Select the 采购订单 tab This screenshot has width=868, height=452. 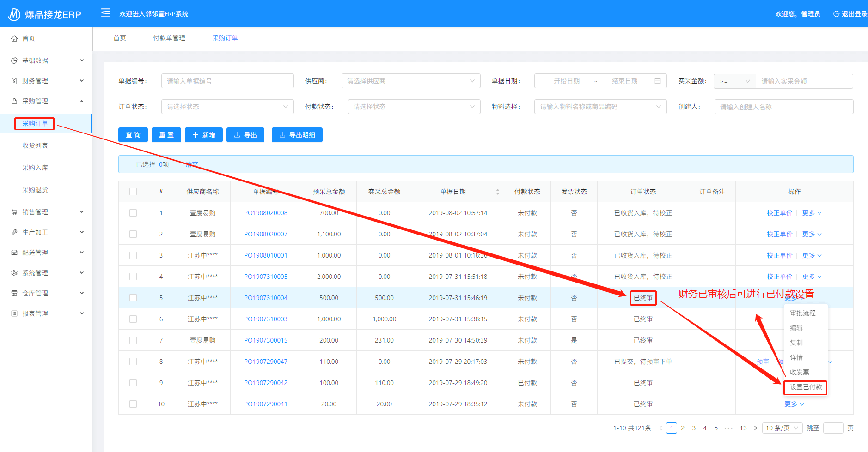225,38
